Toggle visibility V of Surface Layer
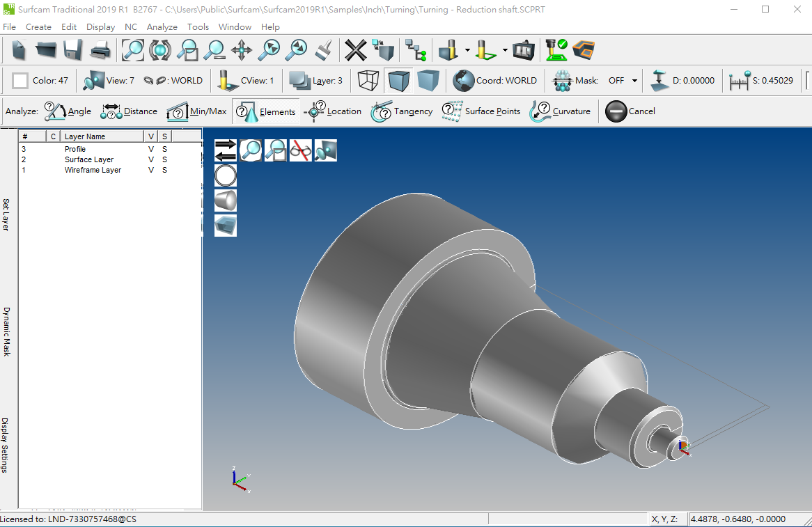 (x=151, y=159)
